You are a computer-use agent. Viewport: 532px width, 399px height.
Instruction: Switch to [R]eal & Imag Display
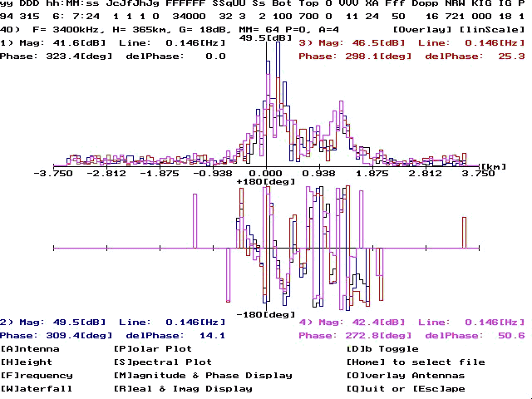pos(183,389)
